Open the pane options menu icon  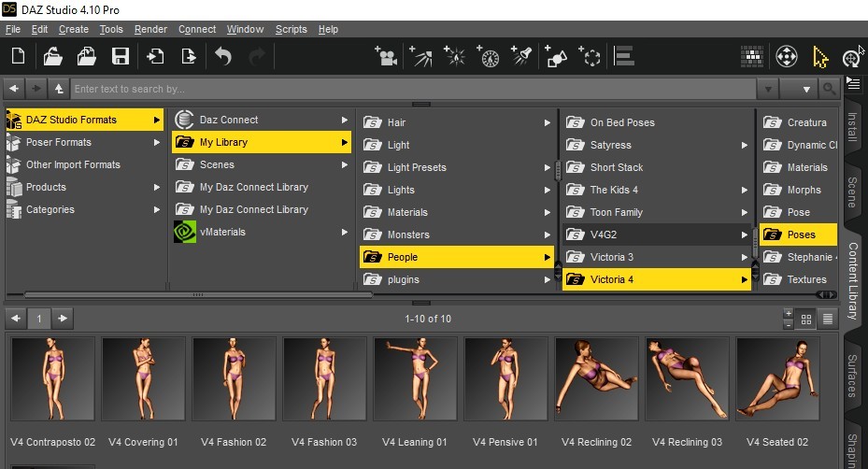(x=853, y=84)
